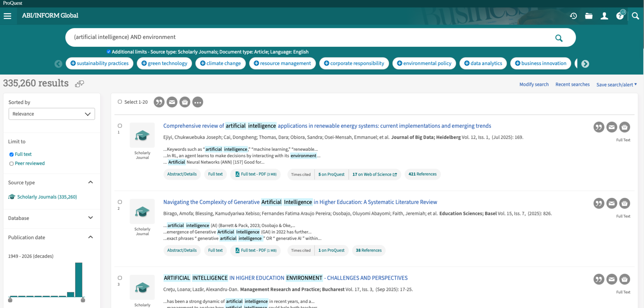Open the Sorted by Relevance dropdown
Image resolution: width=644 pixels, height=308 pixels.
point(52,114)
